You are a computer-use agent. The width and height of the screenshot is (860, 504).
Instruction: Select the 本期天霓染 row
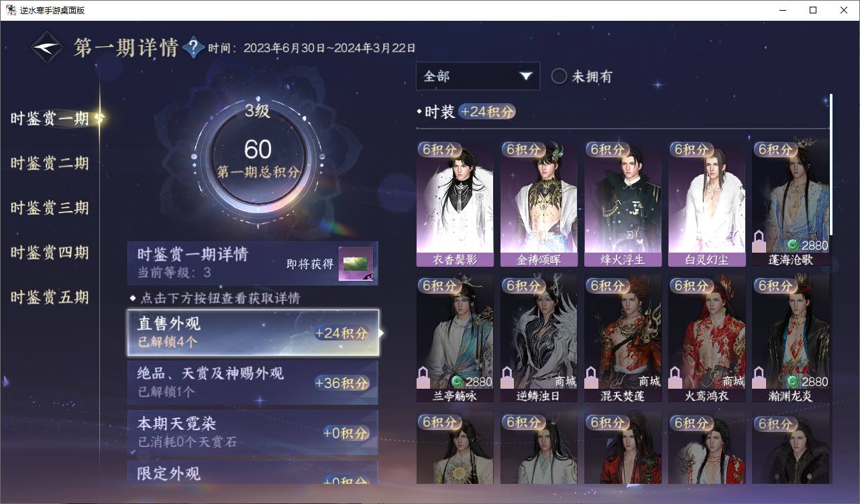(x=253, y=432)
